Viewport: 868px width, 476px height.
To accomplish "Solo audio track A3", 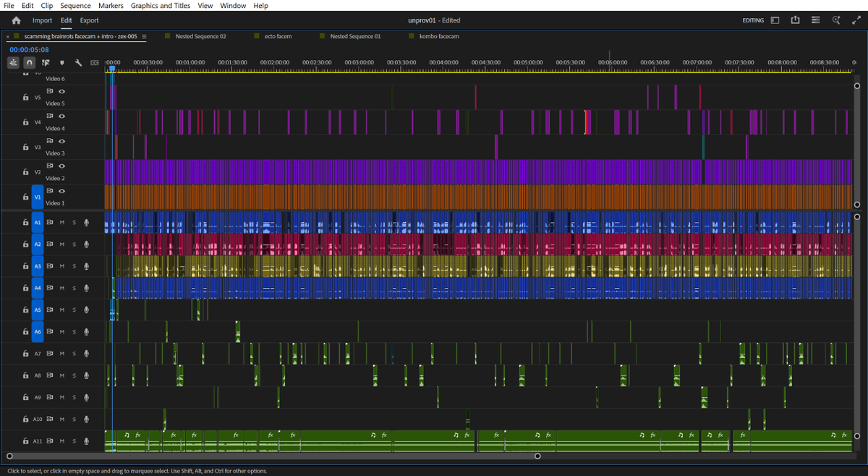I will (x=74, y=266).
